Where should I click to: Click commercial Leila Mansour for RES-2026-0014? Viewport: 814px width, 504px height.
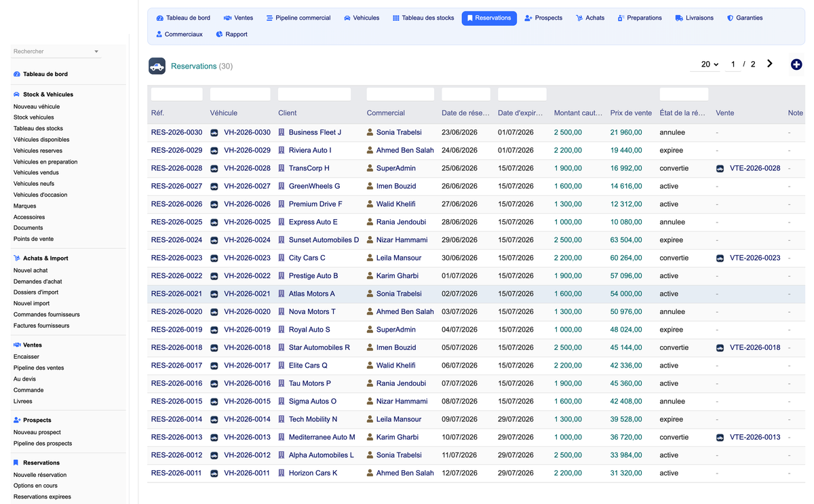[x=399, y=419]
